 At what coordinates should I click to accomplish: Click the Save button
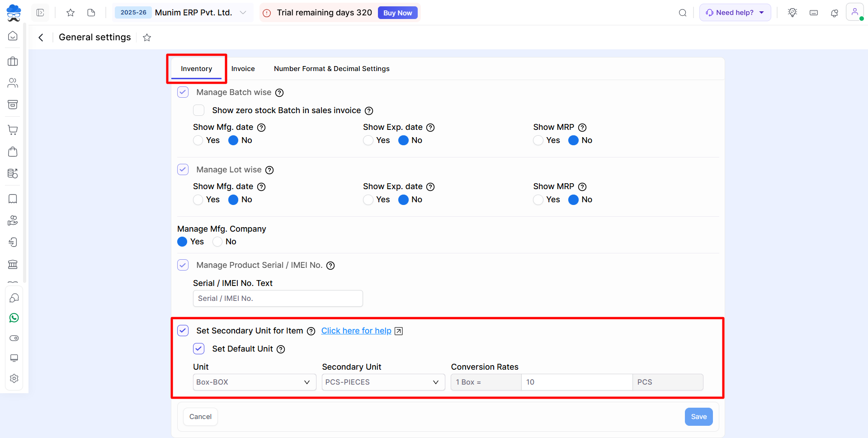coord(698,417)
